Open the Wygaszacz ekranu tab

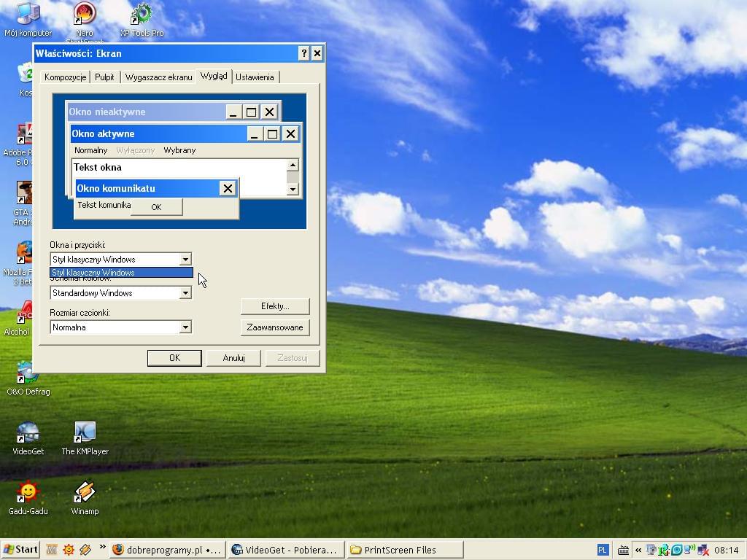[158, 77]
